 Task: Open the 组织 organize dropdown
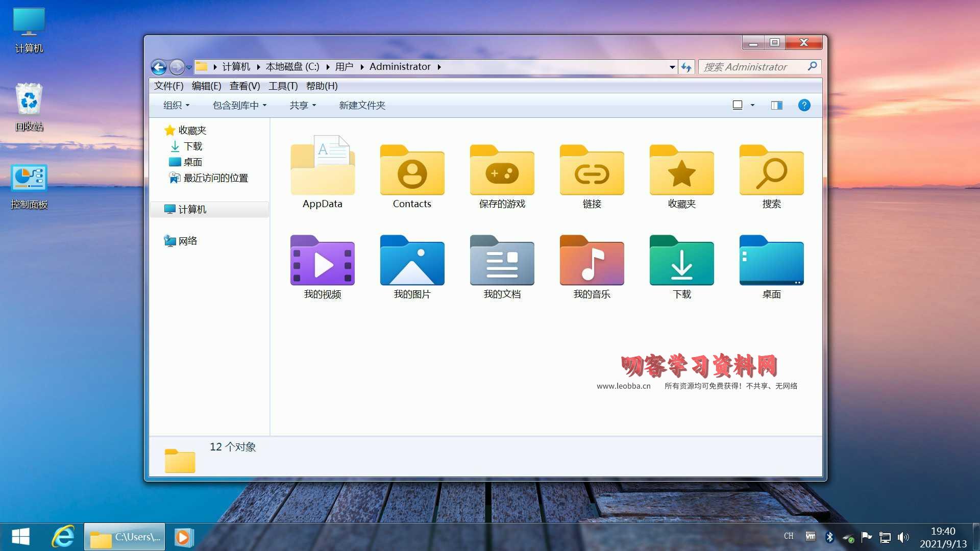[176, 105]
